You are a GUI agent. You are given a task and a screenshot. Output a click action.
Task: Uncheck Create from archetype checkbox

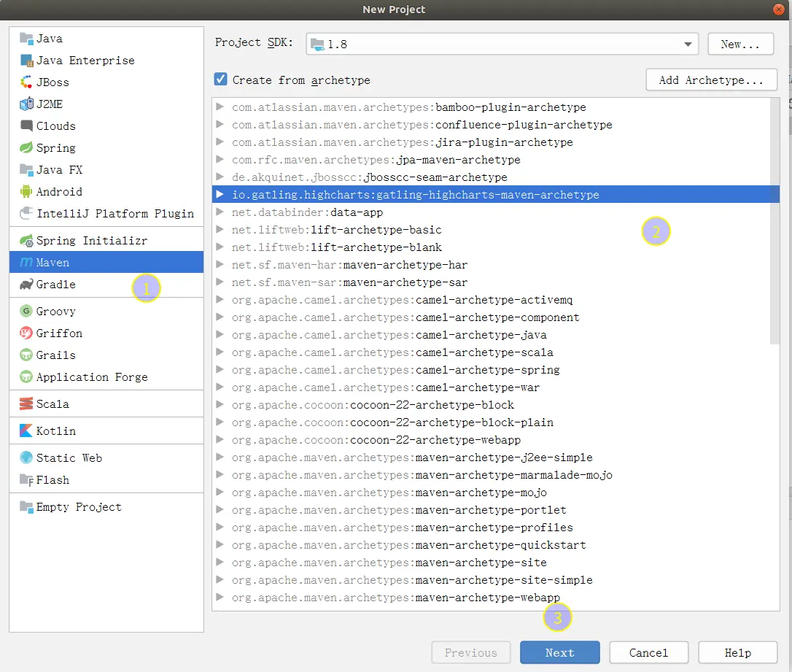click(x=220, y=80)
